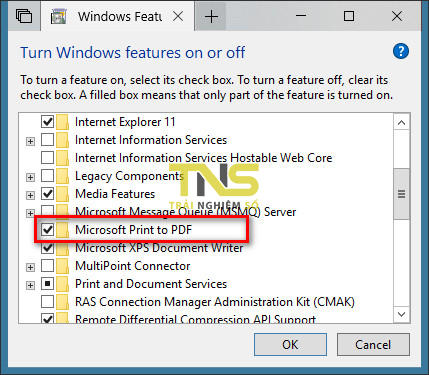Select Internet Information Services label
The width and height of the screenshot is (429, 375).
(151, 140)
